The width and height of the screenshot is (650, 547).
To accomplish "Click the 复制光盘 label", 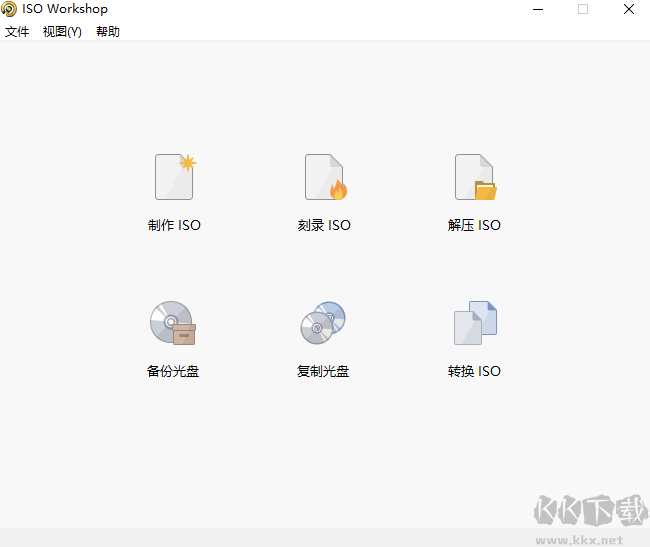I will click(323, 371).
